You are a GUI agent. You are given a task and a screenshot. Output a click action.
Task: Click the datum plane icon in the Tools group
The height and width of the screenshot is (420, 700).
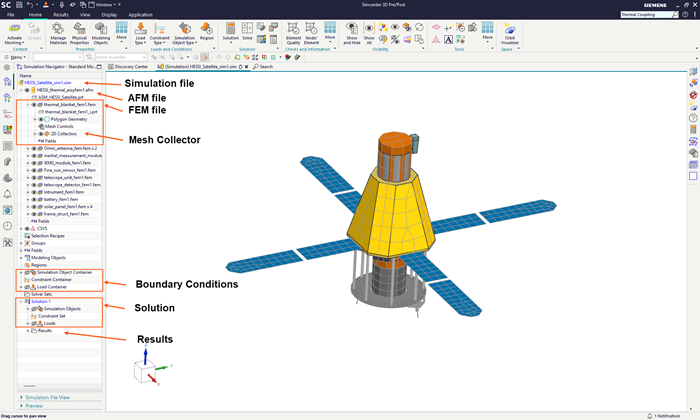point(436,28)
